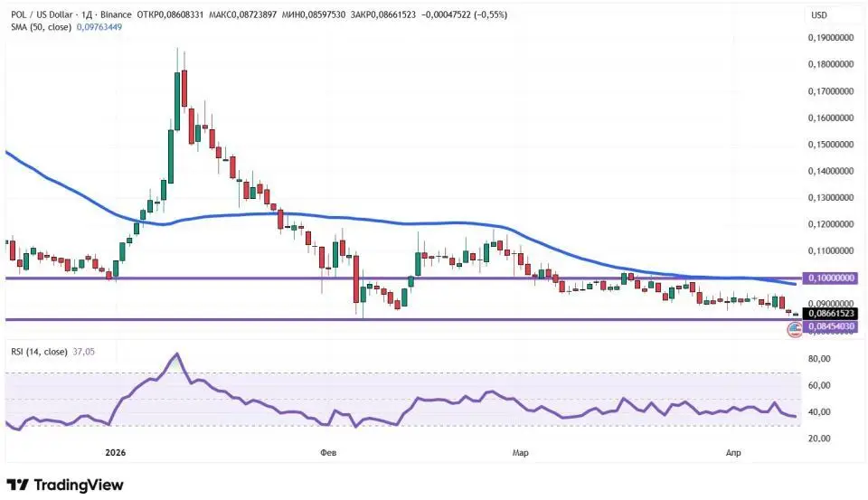The height and width of the screenshot is (500, 868).
Task: Click the TradingView logo
Action: point(64,485)
